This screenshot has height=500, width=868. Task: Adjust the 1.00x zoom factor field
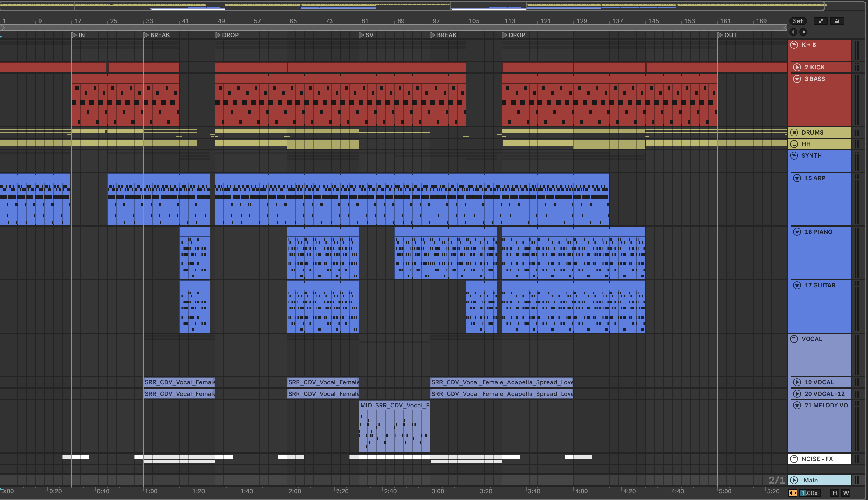point(810,493)
